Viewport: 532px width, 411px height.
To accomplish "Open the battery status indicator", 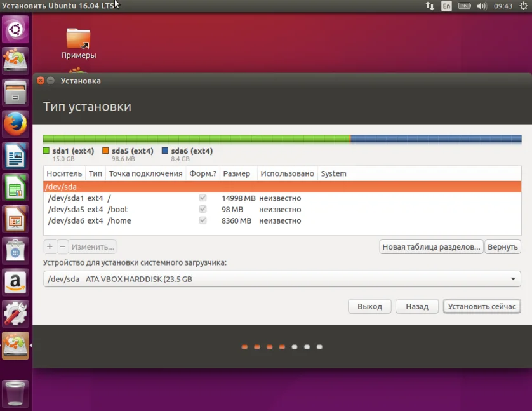I will 465,6.
